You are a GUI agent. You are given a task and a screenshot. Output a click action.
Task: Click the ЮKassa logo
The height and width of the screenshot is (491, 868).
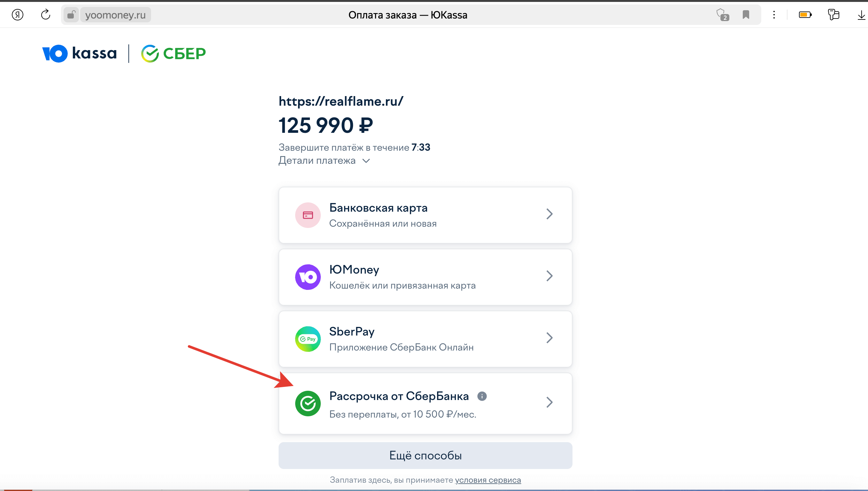coord(79,54)
